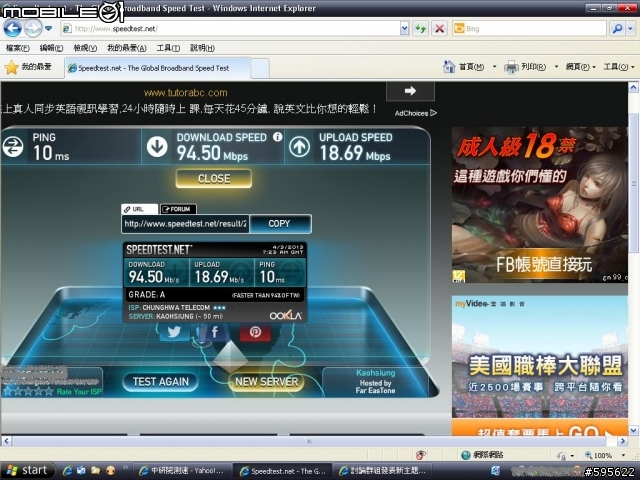Expand the Home button dropdown arrow
Screen dimensions: 640x480
coord(494,67)
